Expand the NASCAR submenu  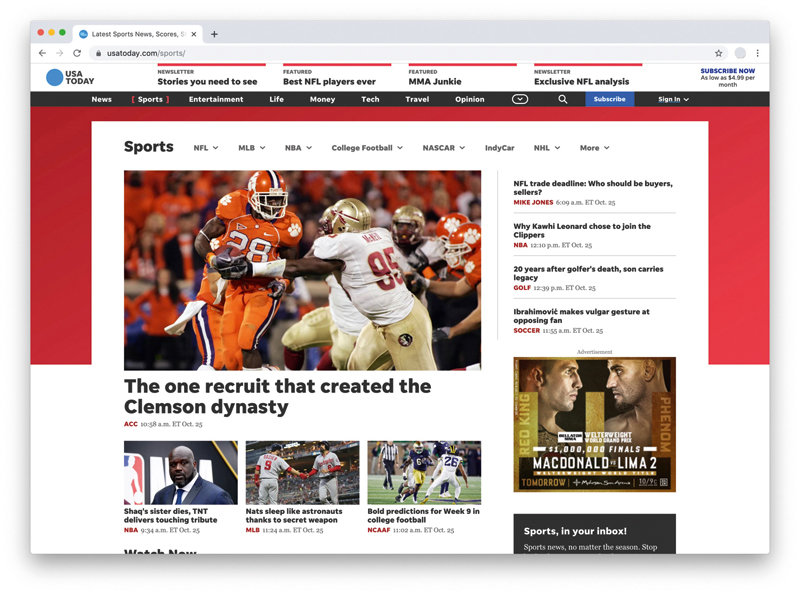point(443,147)
